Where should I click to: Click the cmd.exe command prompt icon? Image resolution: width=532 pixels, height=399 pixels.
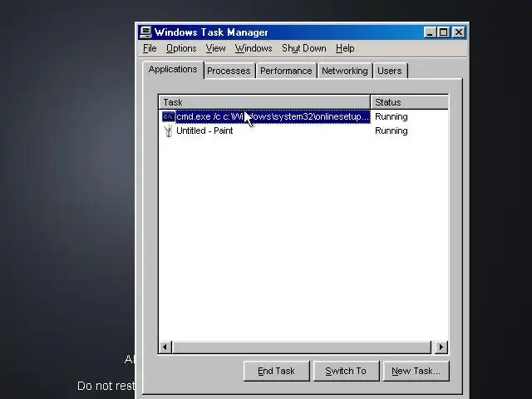(x=168, y=116)
